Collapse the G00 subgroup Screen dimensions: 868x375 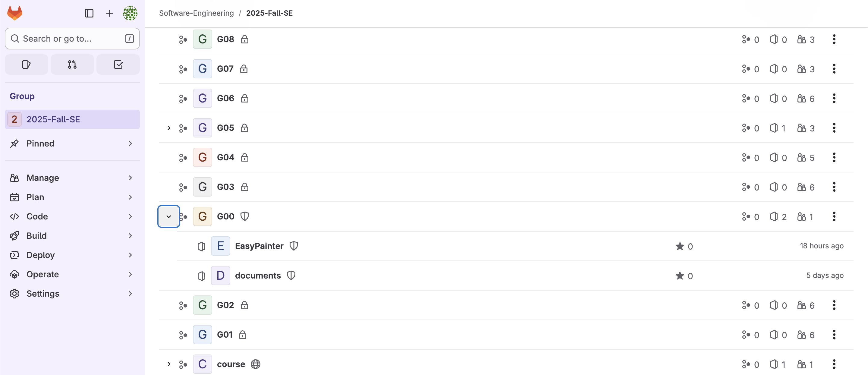(169, 216)
